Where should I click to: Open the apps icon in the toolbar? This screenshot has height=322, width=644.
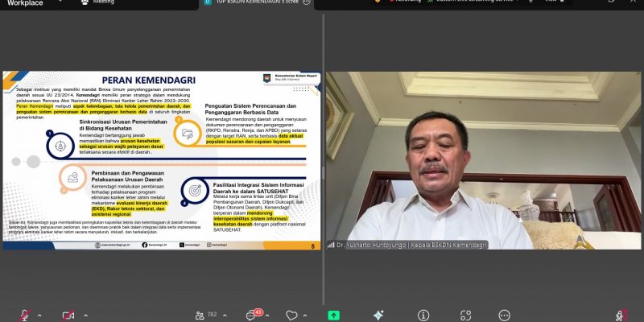point(465,316)
